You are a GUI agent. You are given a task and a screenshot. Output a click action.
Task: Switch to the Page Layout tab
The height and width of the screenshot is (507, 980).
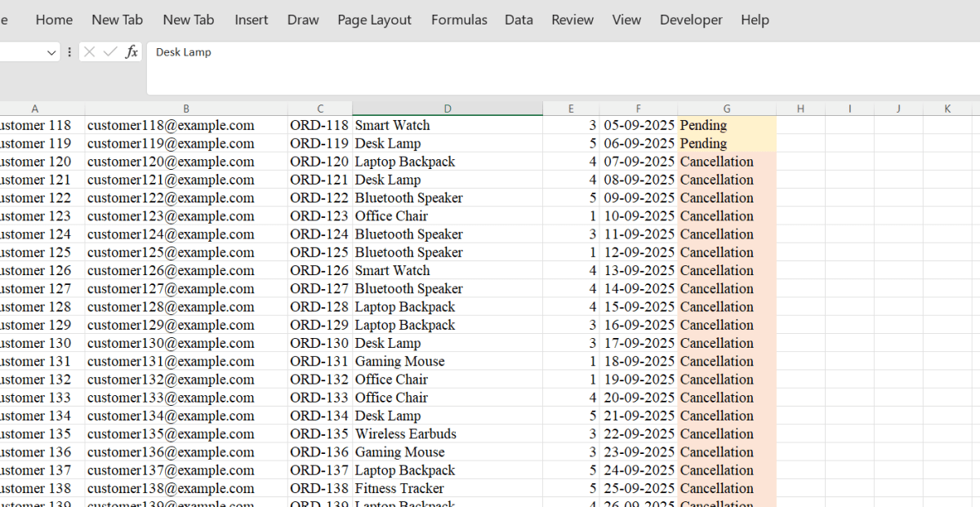[x=375, y=20]
